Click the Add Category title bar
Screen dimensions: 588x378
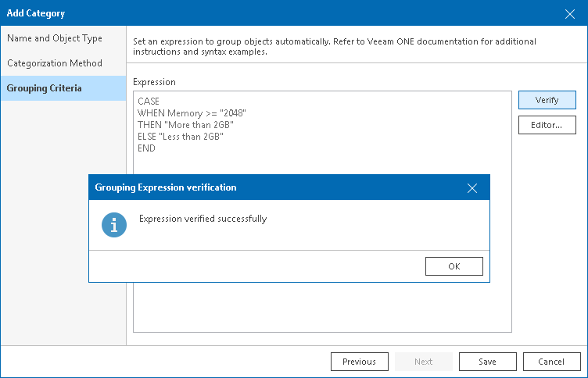[x=235, y=13]
